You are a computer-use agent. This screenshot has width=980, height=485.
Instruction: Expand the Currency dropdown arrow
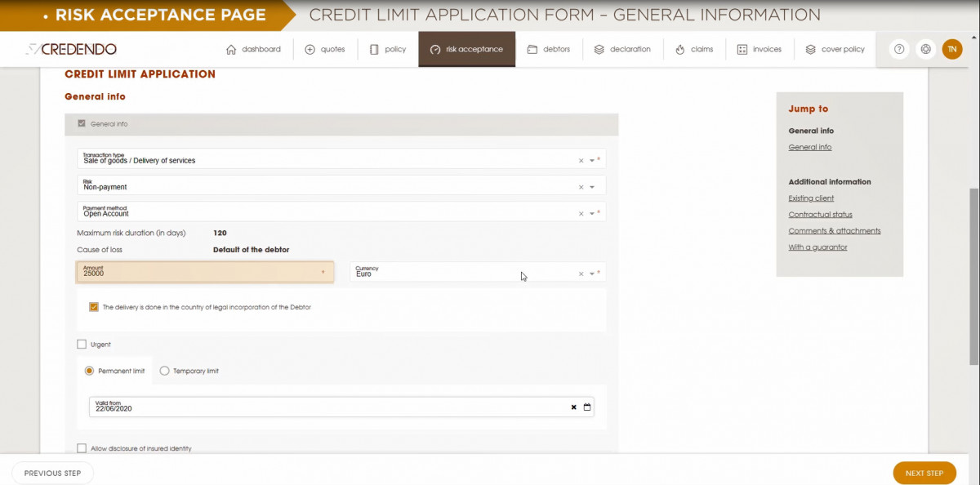(592, 274)
